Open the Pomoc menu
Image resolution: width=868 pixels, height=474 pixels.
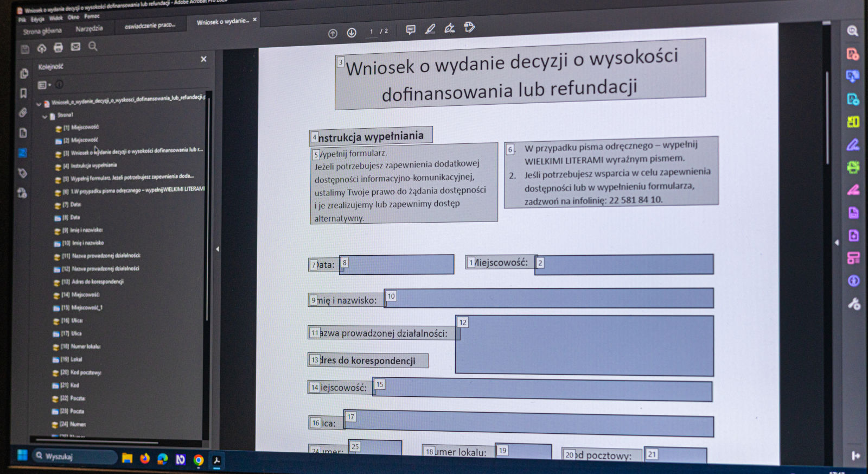pos(92,16)
